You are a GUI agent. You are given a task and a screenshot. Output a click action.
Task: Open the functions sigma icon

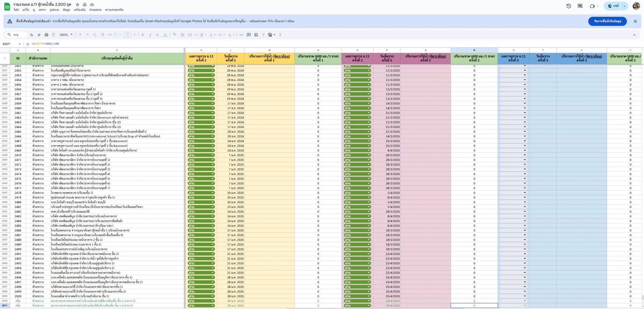pos(280,35)
